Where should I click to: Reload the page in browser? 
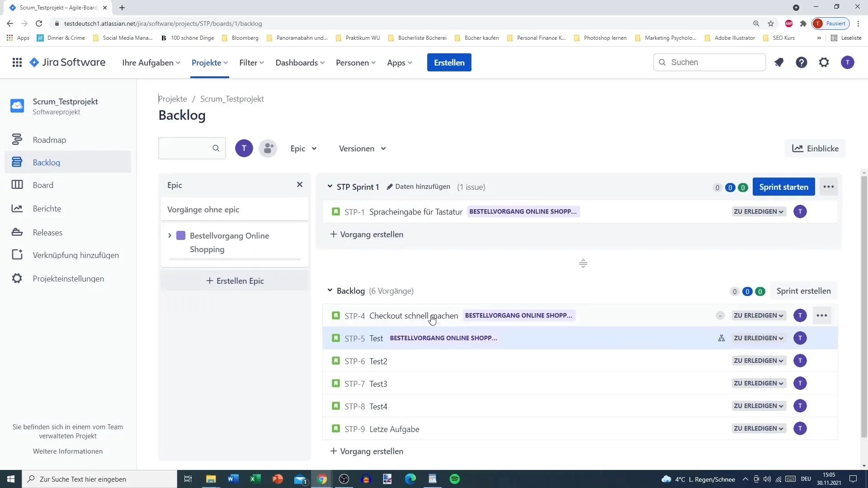coord(39,23)
